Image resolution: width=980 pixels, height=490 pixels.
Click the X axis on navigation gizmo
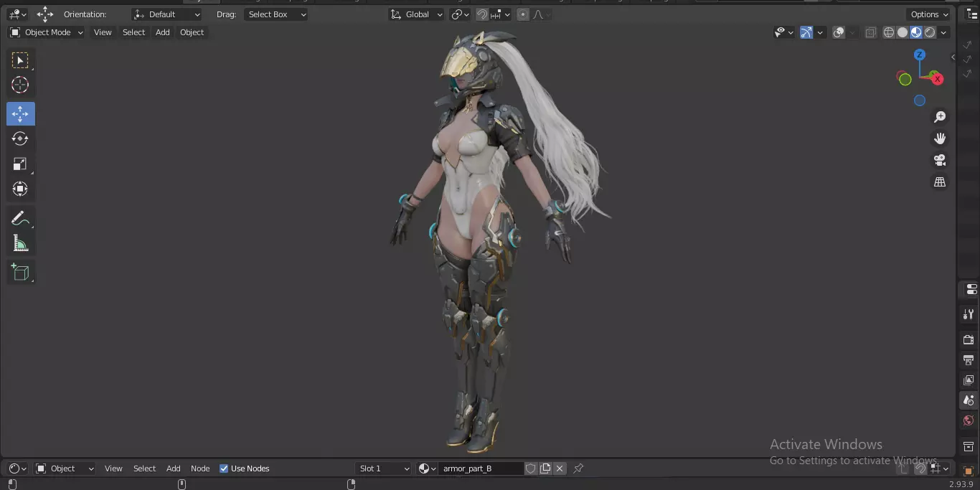937,79
